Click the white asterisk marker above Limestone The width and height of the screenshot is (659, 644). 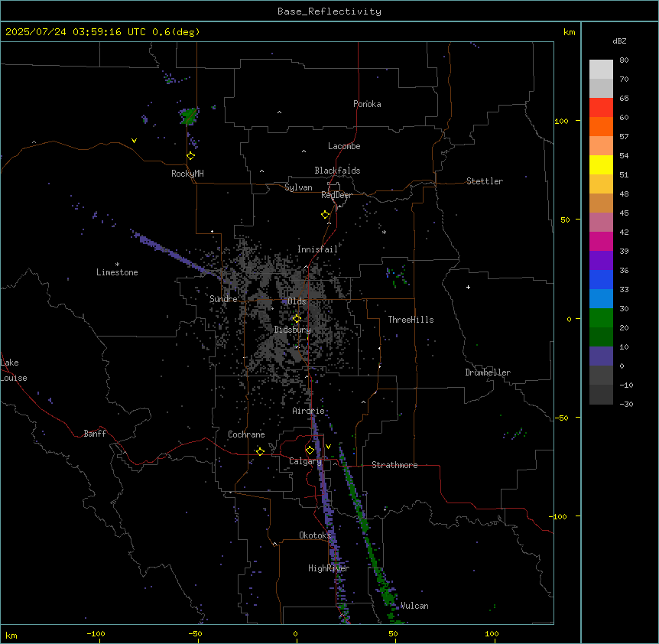click(117, 265)
